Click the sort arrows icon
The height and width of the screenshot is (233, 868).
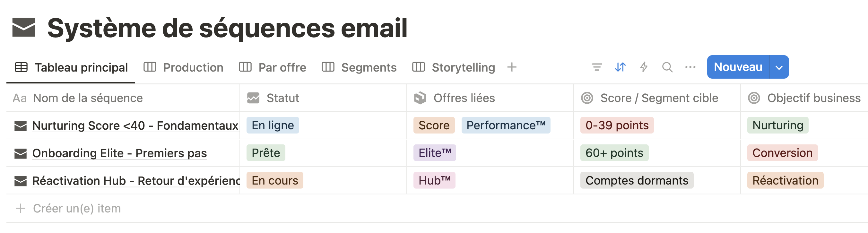[620, 67]
